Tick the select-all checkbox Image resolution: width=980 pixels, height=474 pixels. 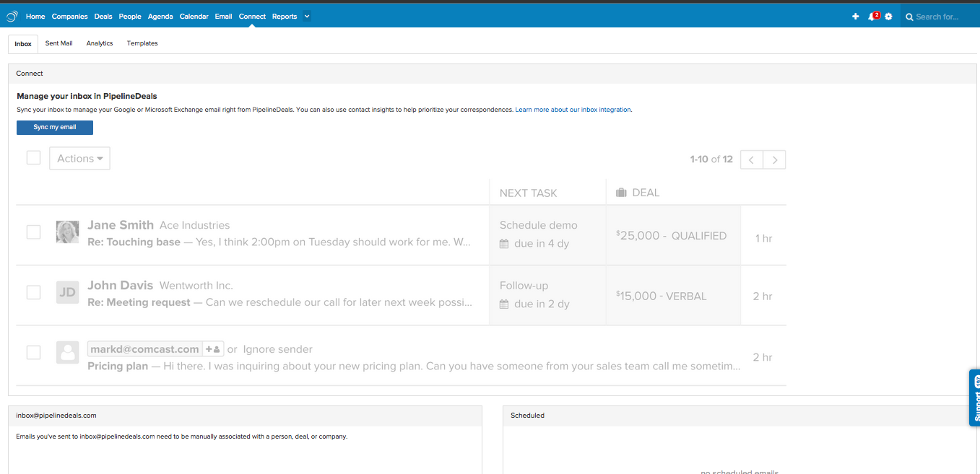click(x=33, y=157)
